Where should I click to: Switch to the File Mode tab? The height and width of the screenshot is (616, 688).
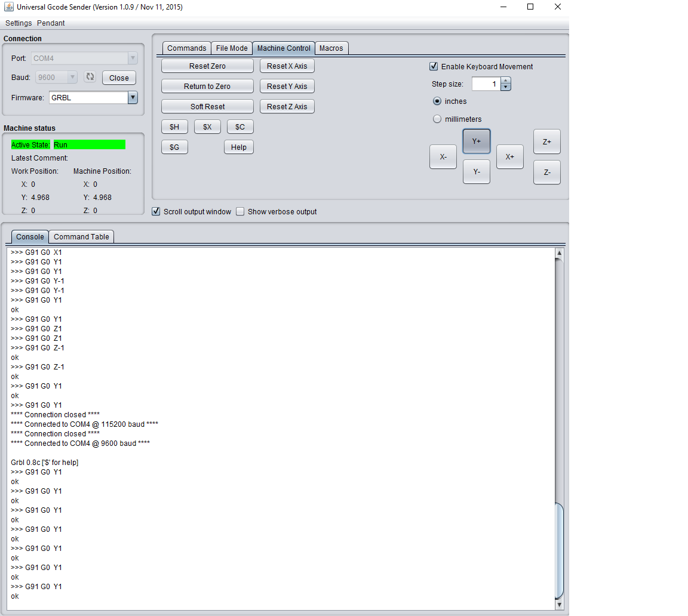(x=232, y=48)
